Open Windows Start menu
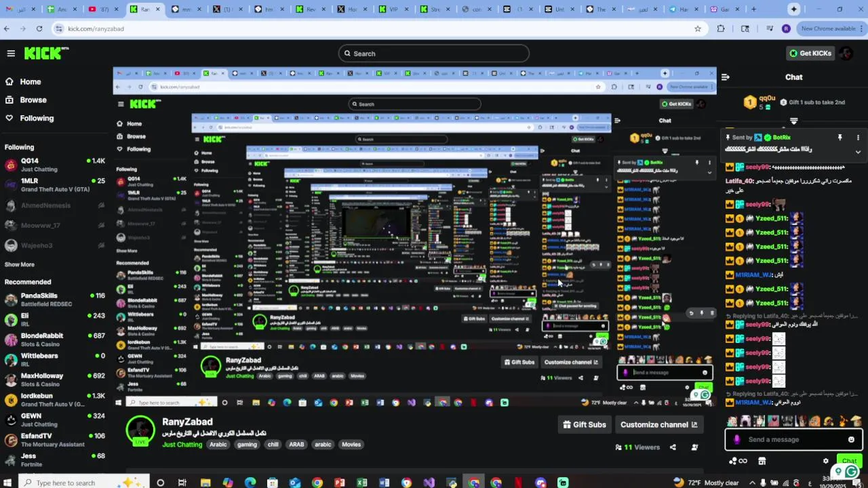This screenshot has width=868, height=488. click(9, 483)
